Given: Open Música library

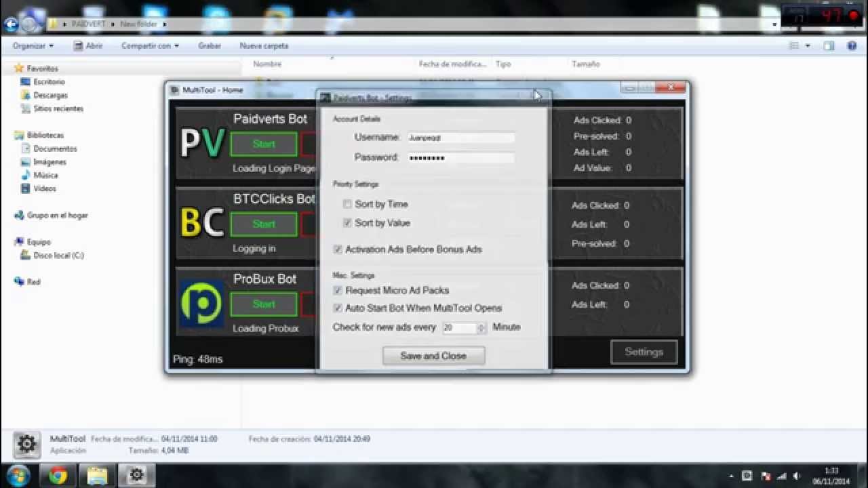Looking at the screenshot, I should click(x=45, y=175).
